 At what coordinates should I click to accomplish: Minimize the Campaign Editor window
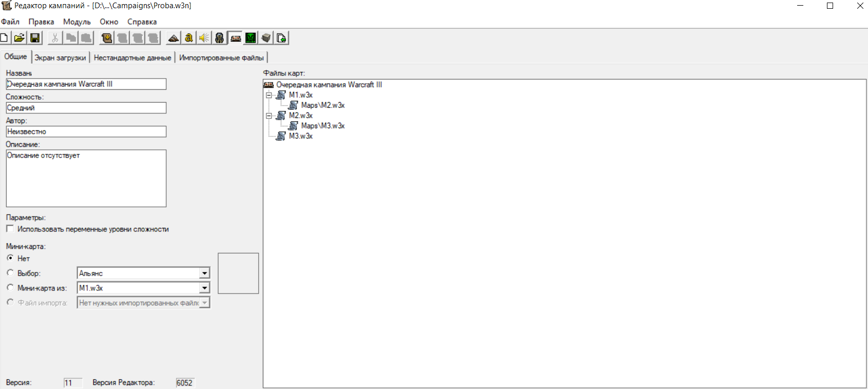click(800, 6)
